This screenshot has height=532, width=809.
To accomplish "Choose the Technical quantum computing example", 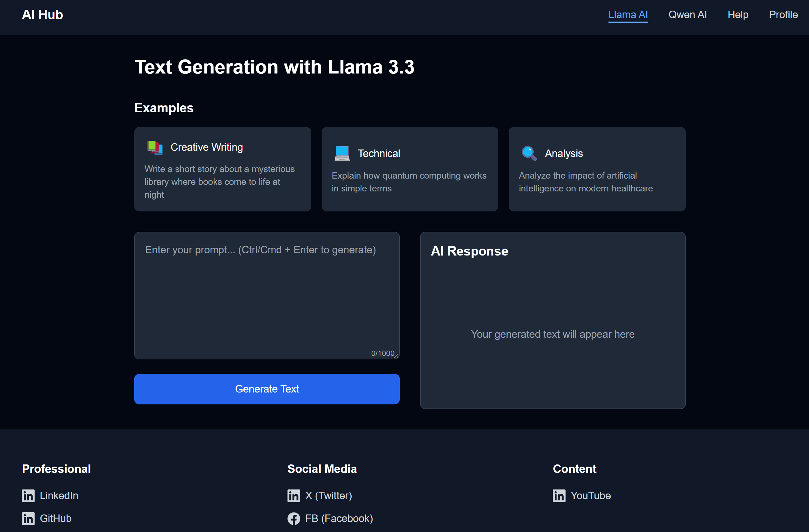I will [410, 169].
